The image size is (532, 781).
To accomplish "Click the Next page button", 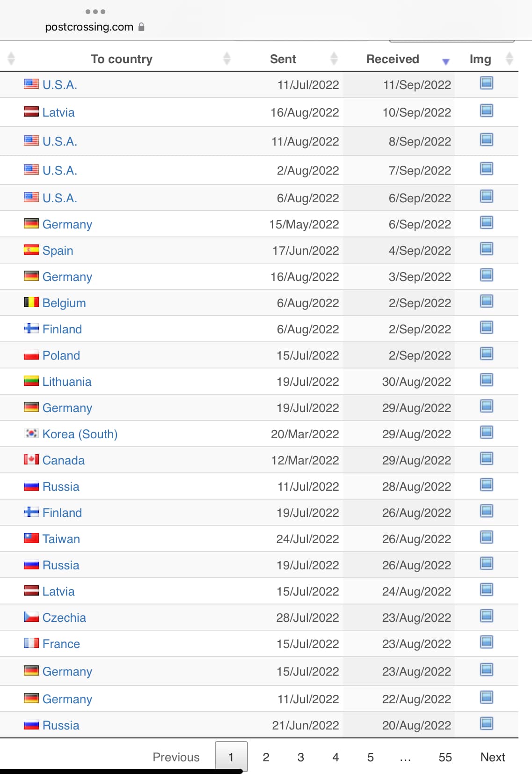I will (x=492, y=757).
